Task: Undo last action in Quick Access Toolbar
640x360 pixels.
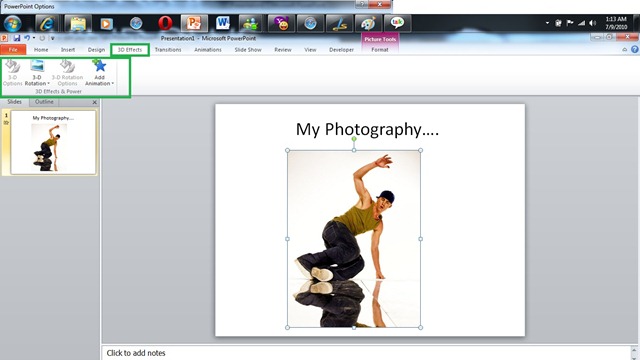Action: click(x=27, y=38)
